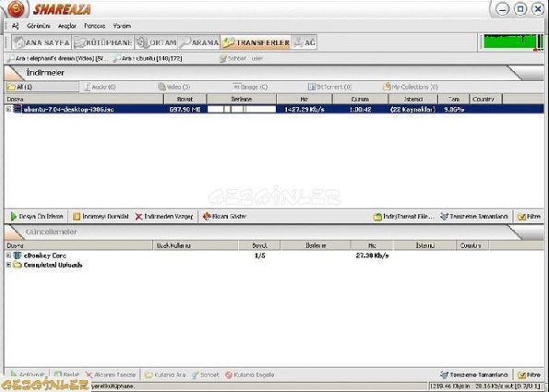
Task: Click the 27.38 Kb/s upload speed value
Action: tap(372, 255)
